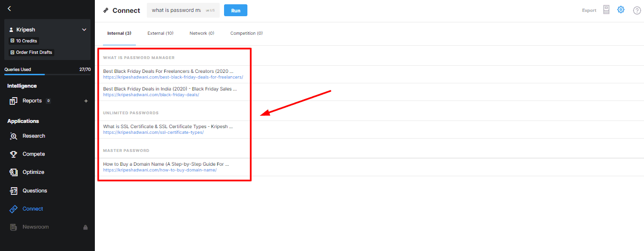Open the Optimize application
The height and width of the screenshot is (251, 644).
[33, 172]
